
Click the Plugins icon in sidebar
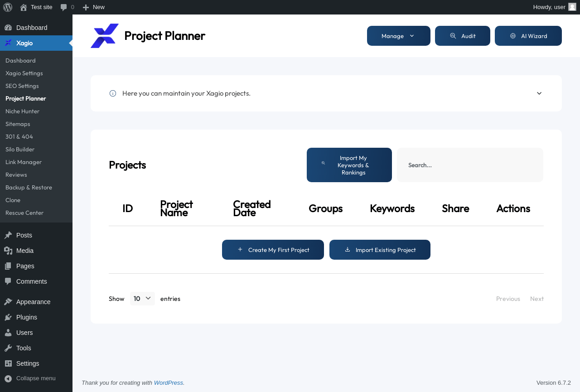click(8, 317)
